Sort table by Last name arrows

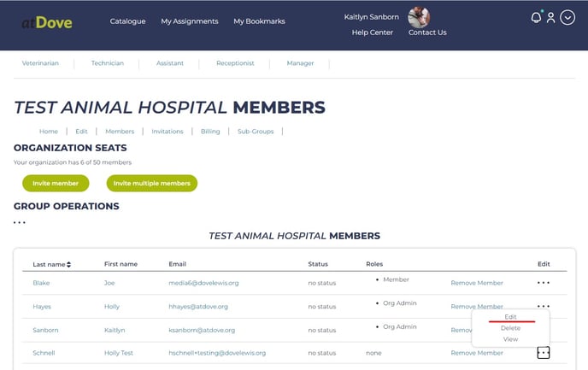point(68,264)
